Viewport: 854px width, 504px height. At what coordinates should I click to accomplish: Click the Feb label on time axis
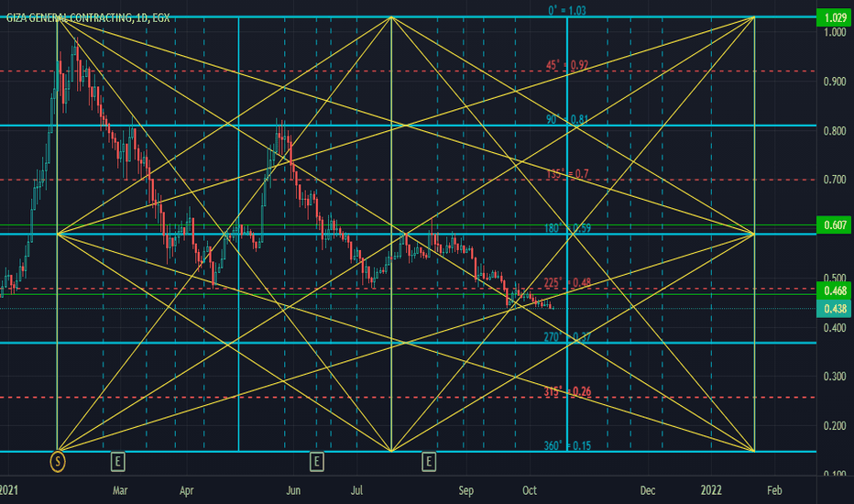pyautogui.click(x=774, y=490)
